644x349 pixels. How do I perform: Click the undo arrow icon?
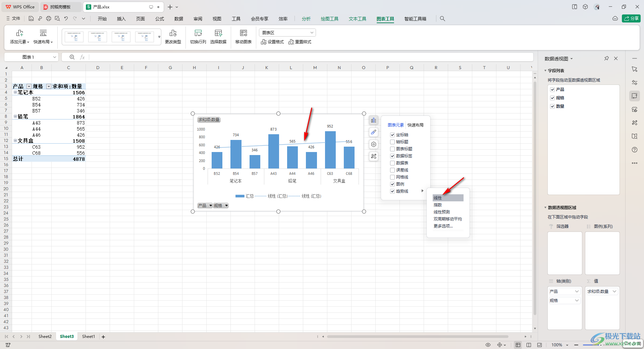click(66, 19)
